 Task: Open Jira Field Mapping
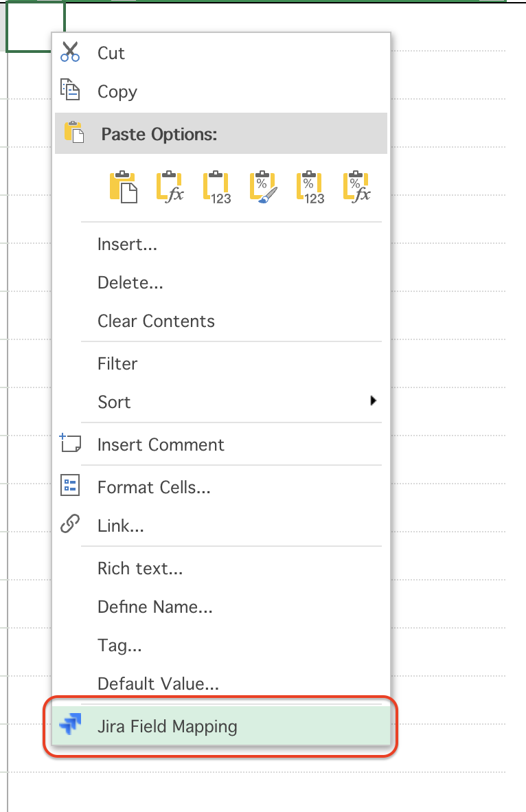[168, 725]
